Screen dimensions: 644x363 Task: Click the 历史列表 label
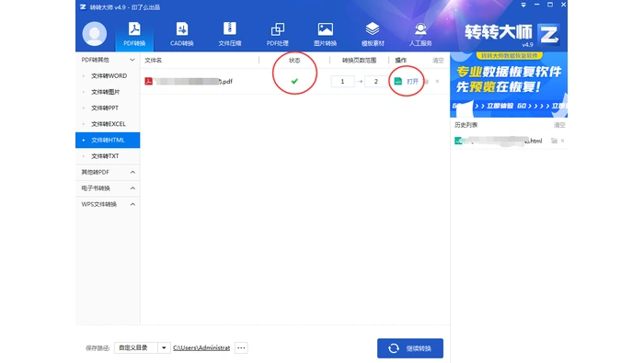tap(466, 125)
